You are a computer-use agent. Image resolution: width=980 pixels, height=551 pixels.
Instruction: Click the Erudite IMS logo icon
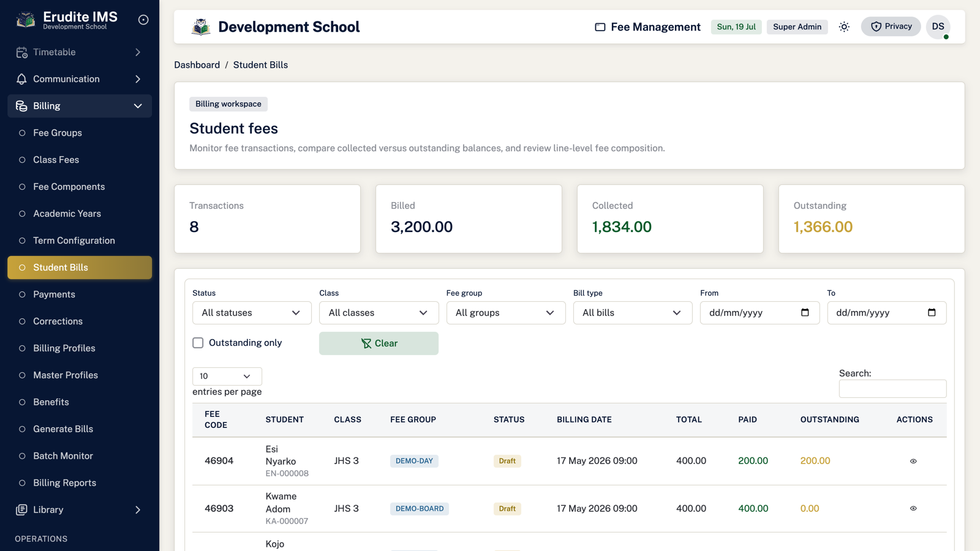click(x=26, y=20)
